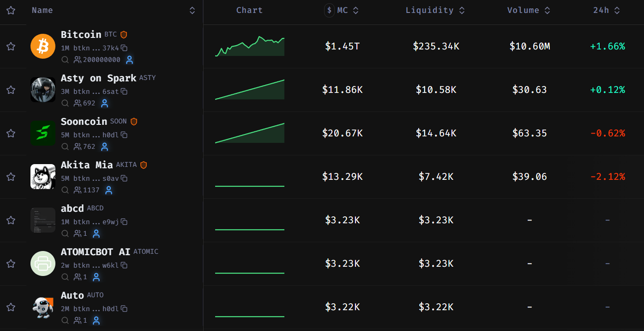Screen dimensions: 644x331
Task: Copy the Sooncoin address ending h0dl
Action: coord(124,135)
